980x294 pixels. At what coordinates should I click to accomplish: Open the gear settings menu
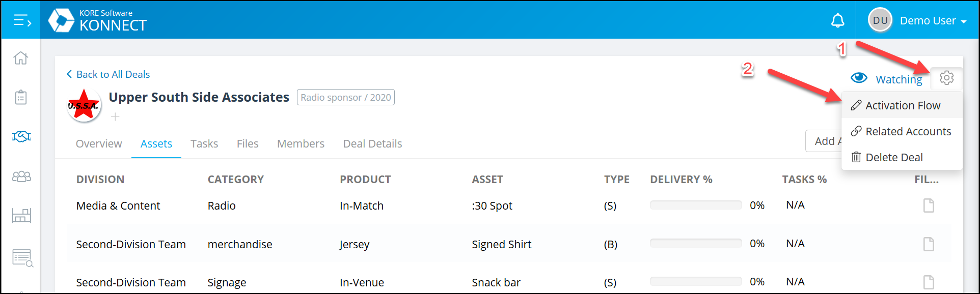946,78
